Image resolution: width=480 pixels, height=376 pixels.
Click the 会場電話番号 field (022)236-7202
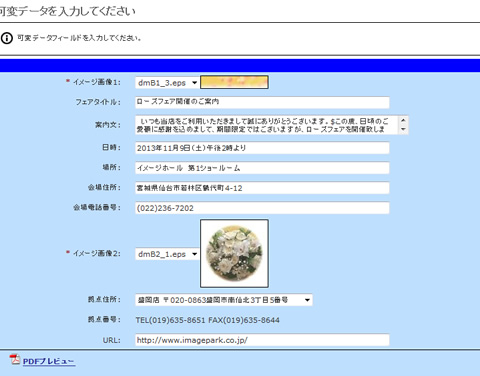point(262,208)
